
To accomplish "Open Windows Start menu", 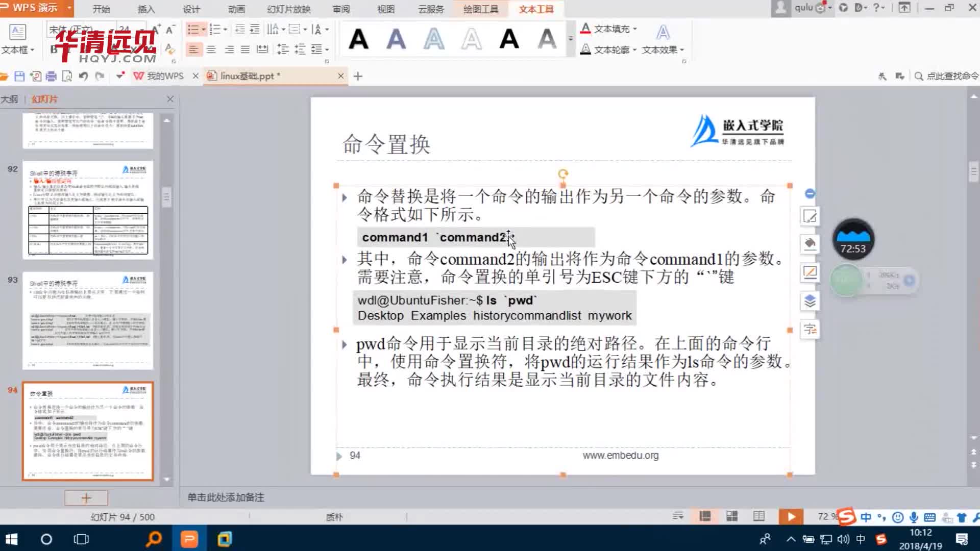I will click(x=11, y=539).
